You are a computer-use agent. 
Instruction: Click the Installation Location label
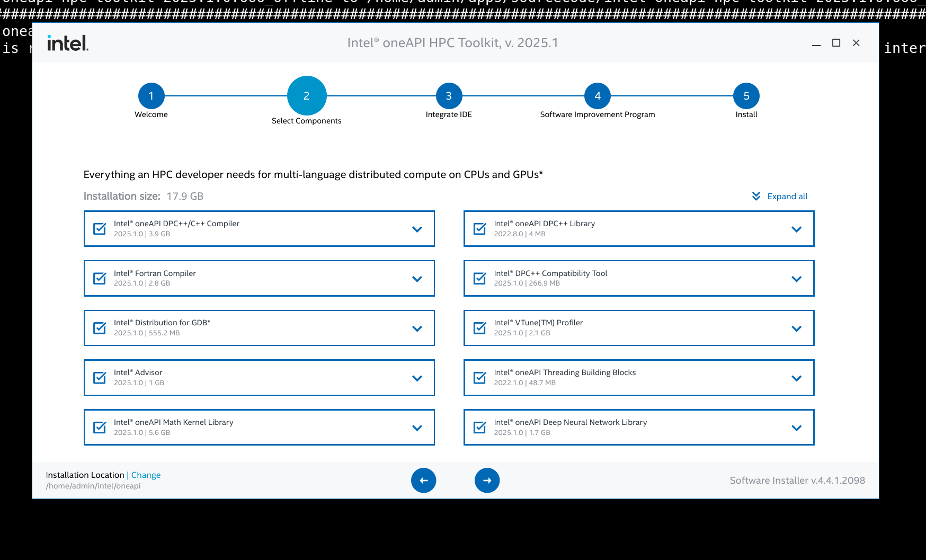(x=85, y=475)
